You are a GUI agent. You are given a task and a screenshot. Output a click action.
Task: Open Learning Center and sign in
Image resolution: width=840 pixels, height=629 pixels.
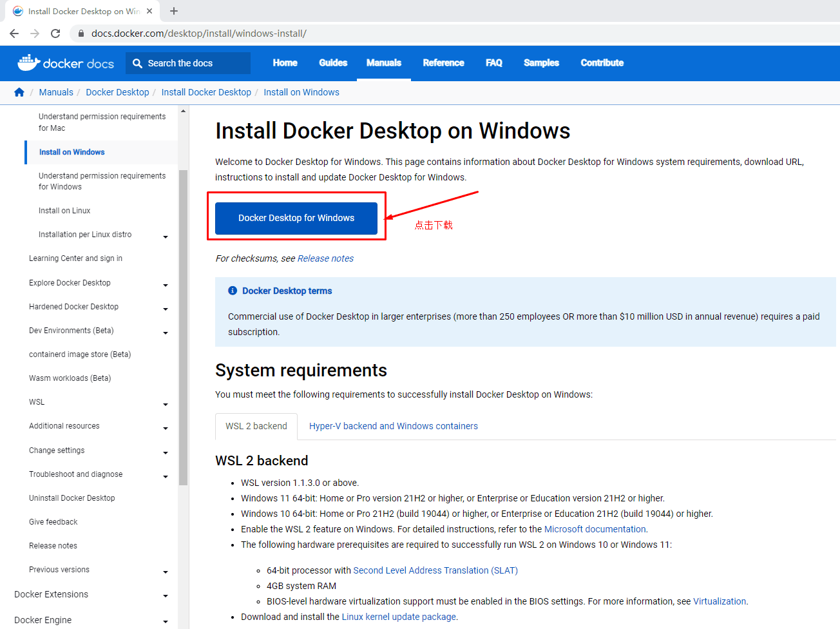point(75,258)
